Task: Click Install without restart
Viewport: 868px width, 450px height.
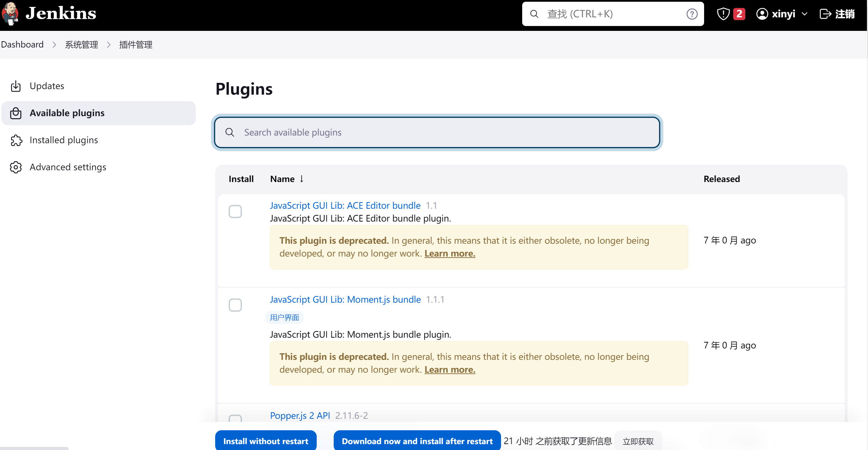Action: point(265,441)
